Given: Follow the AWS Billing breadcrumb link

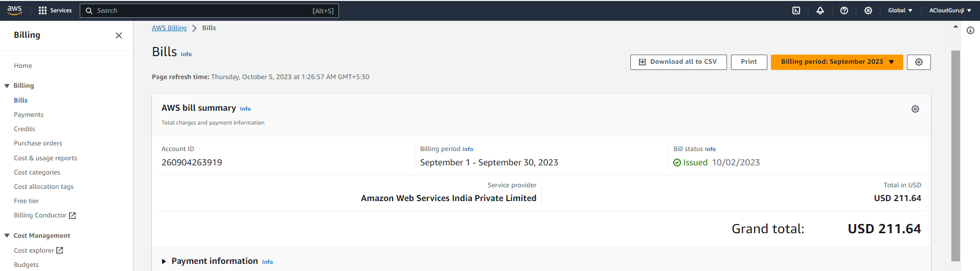Looking at the screenshot, I should (x=169, y=28).
